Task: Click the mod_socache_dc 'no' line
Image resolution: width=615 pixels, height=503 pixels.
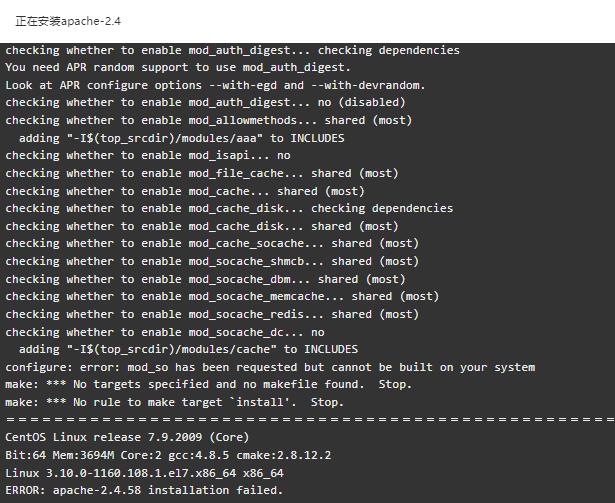Action: 165,332
